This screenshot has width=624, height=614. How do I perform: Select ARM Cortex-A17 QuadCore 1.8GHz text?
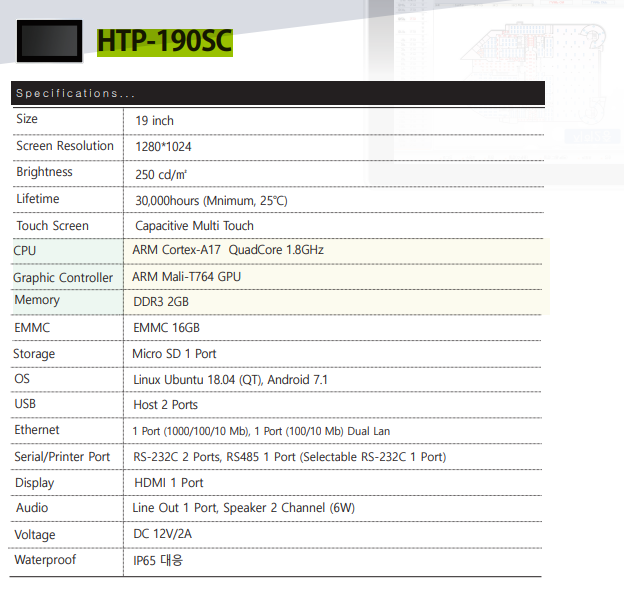[x=228, y=250]
